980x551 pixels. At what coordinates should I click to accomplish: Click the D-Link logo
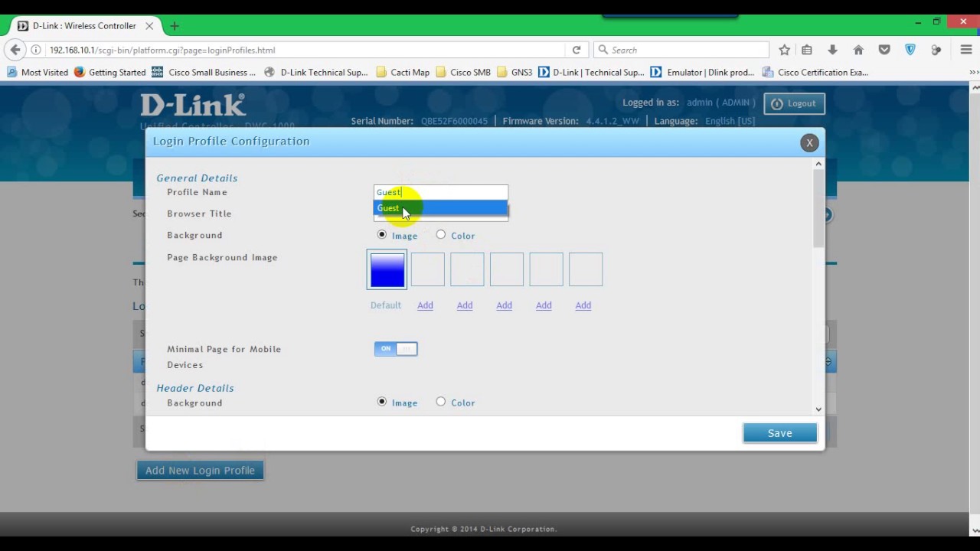coord(192,105)
